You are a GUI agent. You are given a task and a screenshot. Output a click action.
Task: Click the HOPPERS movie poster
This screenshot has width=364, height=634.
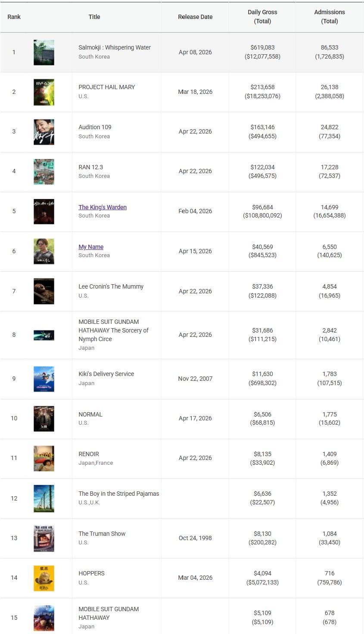pos(44,578)
